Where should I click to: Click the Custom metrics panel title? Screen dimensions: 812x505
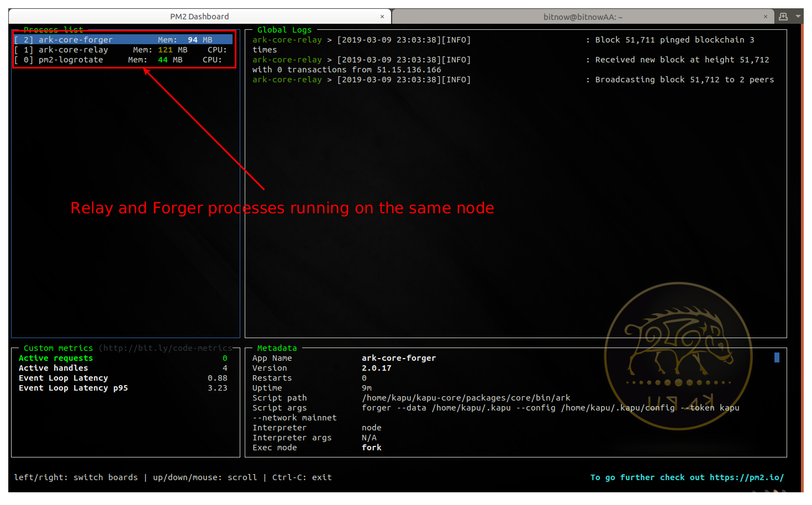click(58, 348)
